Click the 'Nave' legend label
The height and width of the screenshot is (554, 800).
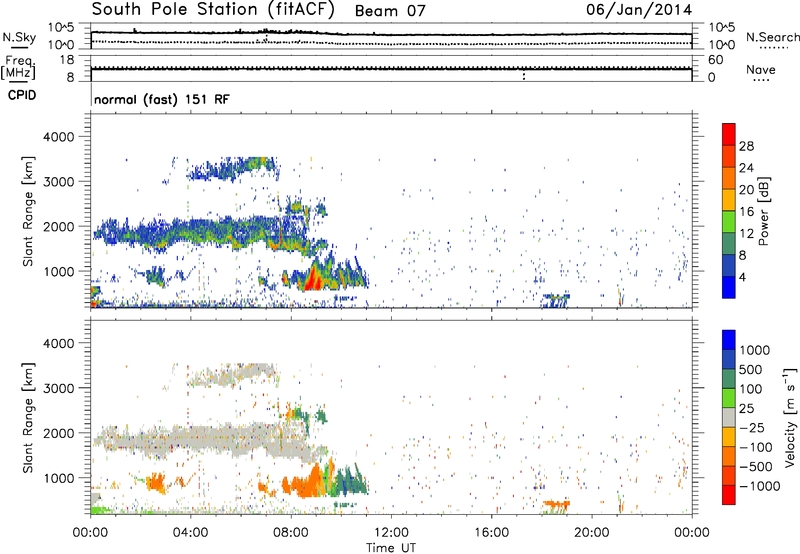pos(761,70)
